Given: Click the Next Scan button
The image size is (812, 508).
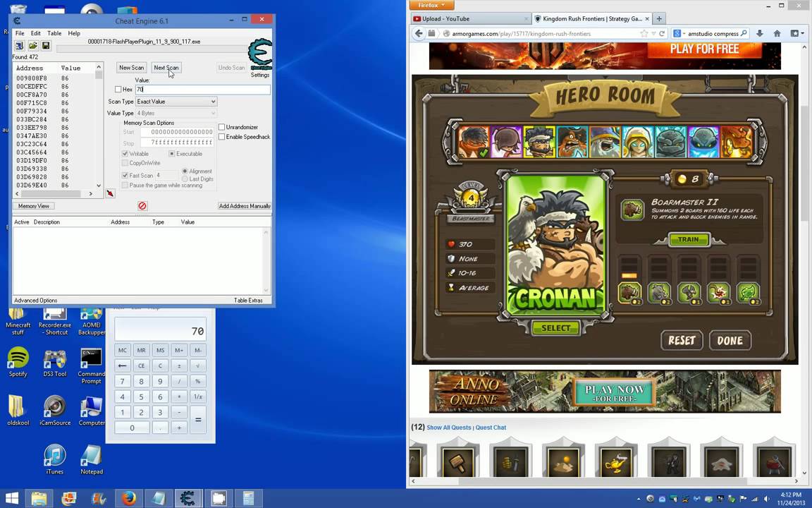Looking at the screenshot, I should point(166,68).
